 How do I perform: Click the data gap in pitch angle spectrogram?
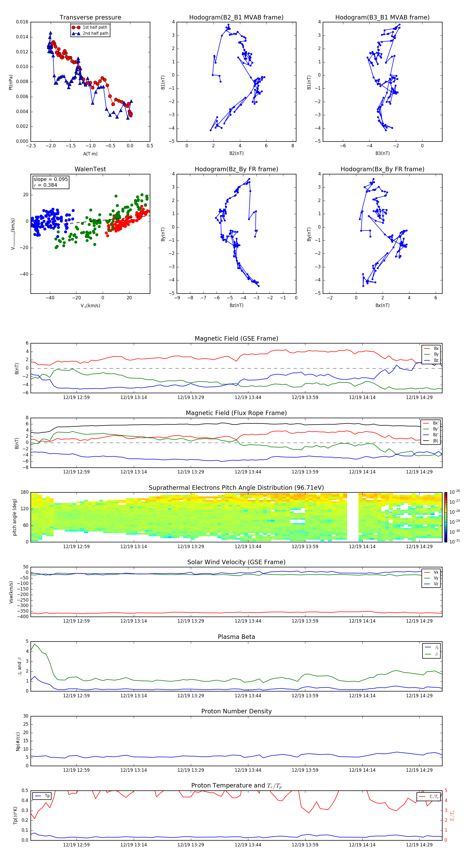pyautogui.click(x=352, y=517)
